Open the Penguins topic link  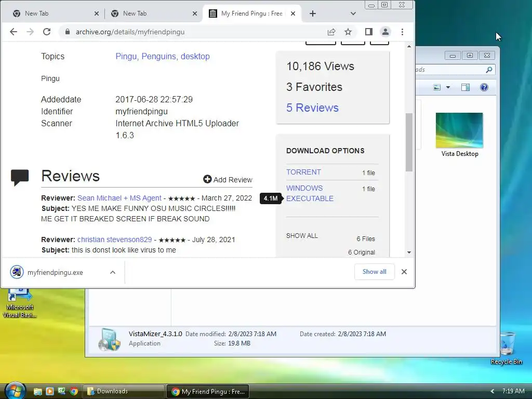[159, 56]
